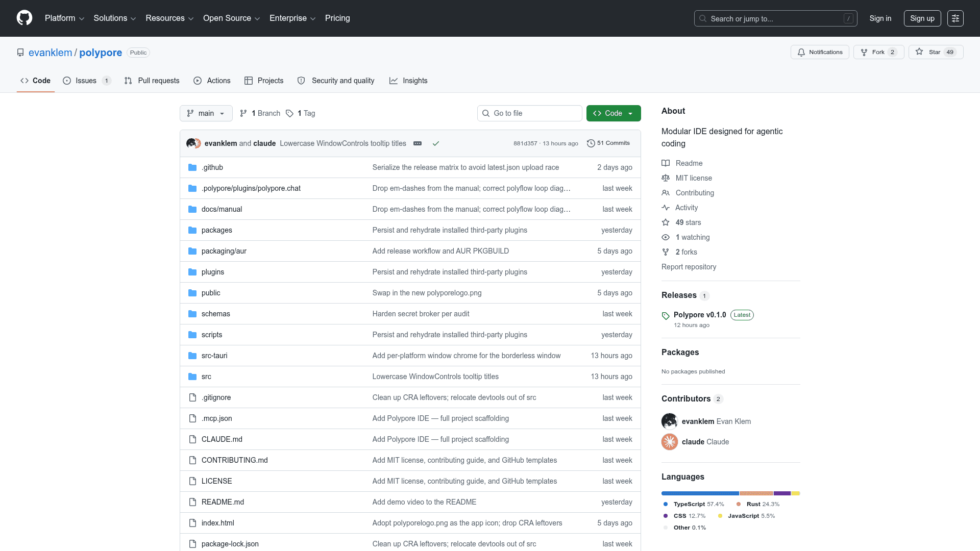The width and height of the screenshot is (980, 551).
Task: Open the Platform dropdown menu
Action: (x=64, y=18)
